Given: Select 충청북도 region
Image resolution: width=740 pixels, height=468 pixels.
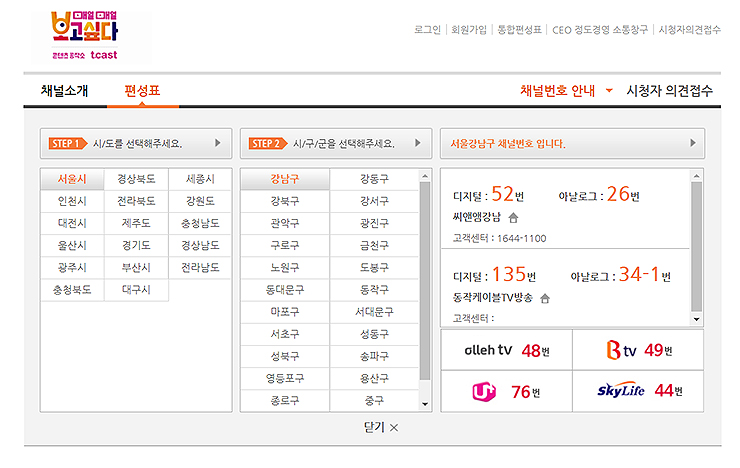Looking at the screenshot, I should click(x=72, y=290).
